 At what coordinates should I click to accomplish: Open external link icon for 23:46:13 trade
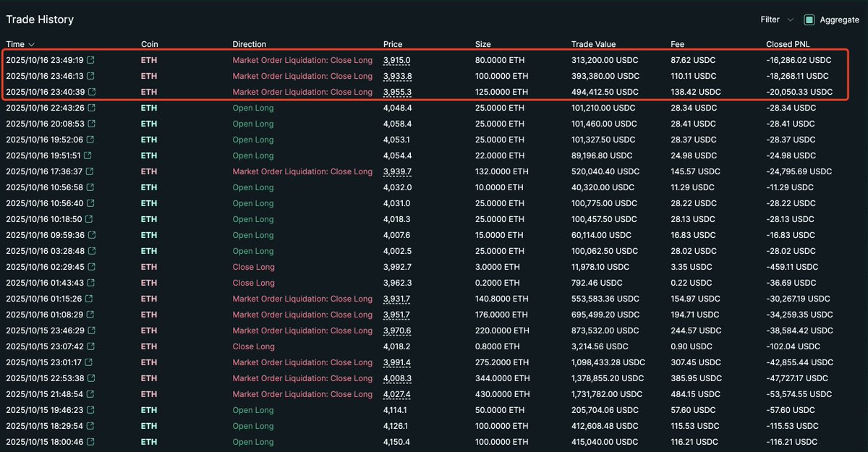(90, 76)
